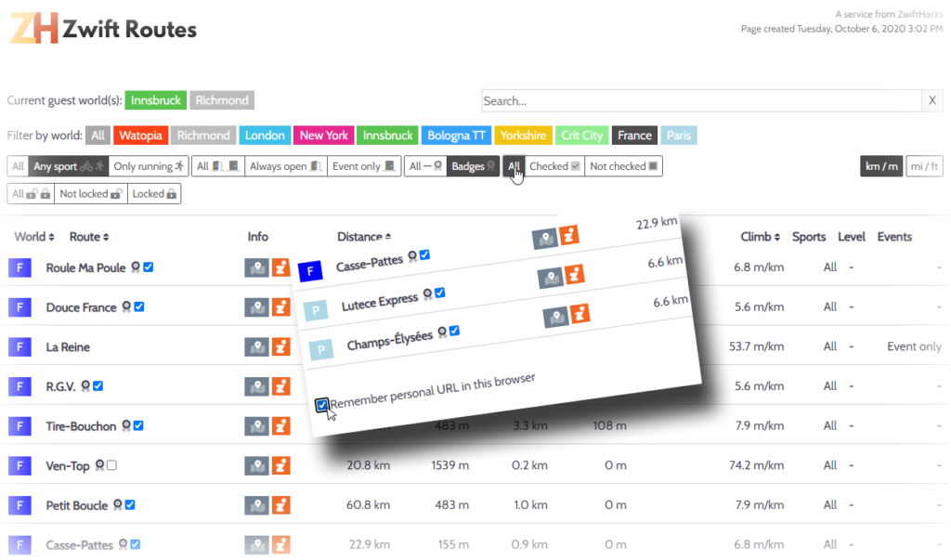The width and height of the screenshot is (951, 560).
Task: Filter routes by Watopia world
Action: point(140,136)
